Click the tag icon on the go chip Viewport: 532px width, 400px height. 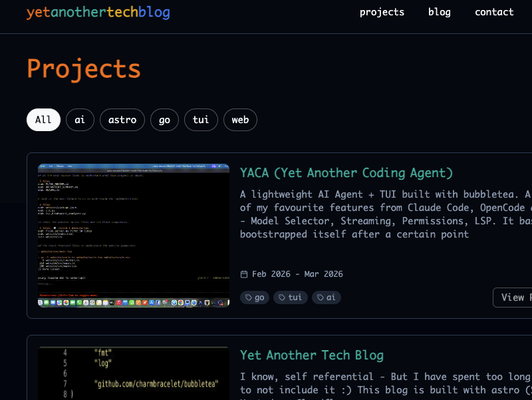pos(247,297)
